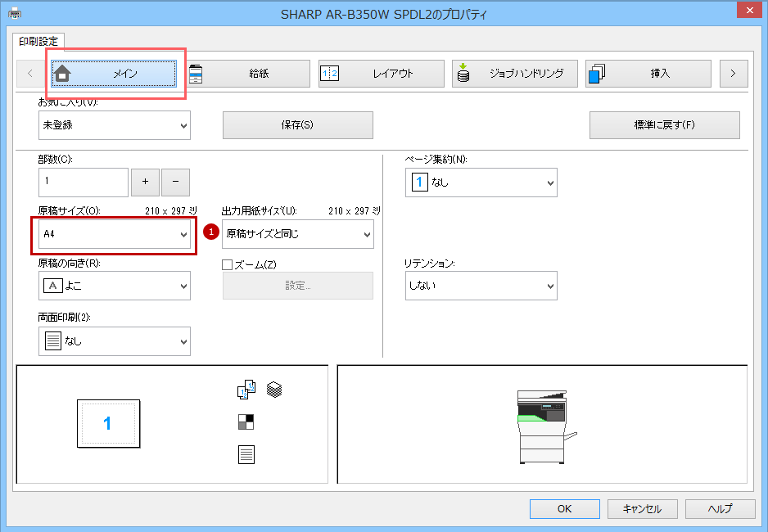This screenshot has height=532, width=768.
Task: Click the キャンセル button
Action: click(x=642, y=509)
